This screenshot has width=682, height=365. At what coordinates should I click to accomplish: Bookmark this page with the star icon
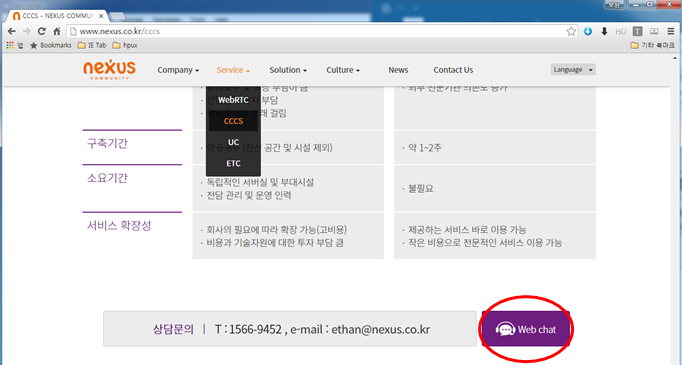click(571, 31)
